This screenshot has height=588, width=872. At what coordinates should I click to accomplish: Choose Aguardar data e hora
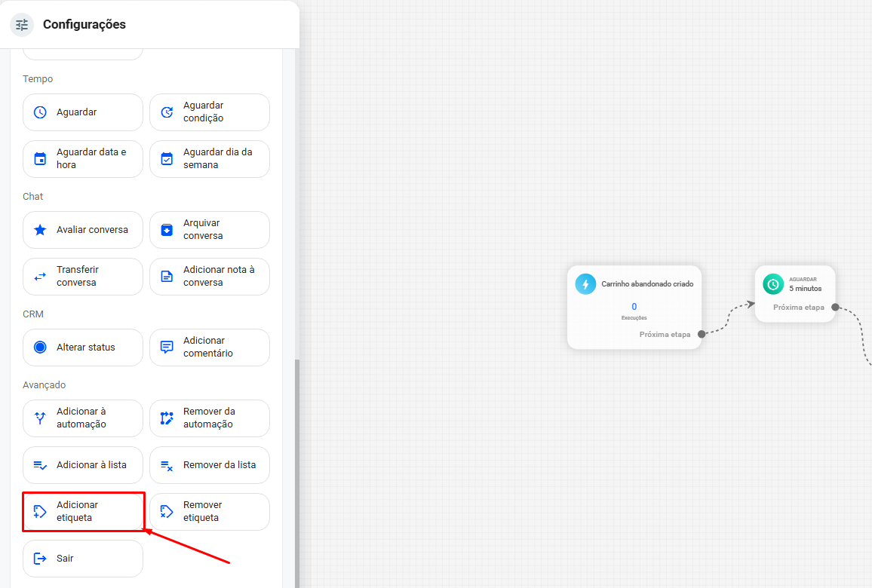point(83,159)
